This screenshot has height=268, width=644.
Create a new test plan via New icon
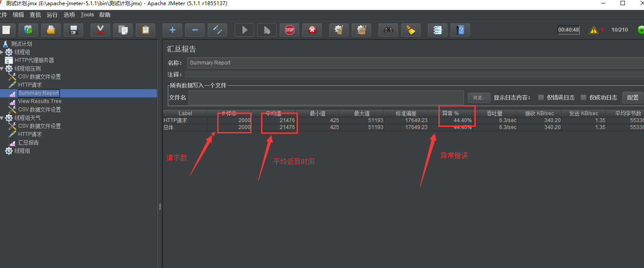click(x=7, y=30)
